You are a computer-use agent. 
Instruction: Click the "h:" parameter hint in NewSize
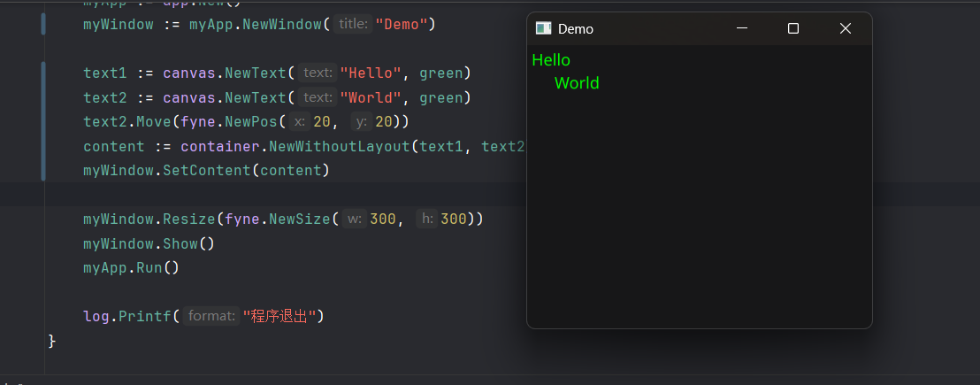coord(426,219)
